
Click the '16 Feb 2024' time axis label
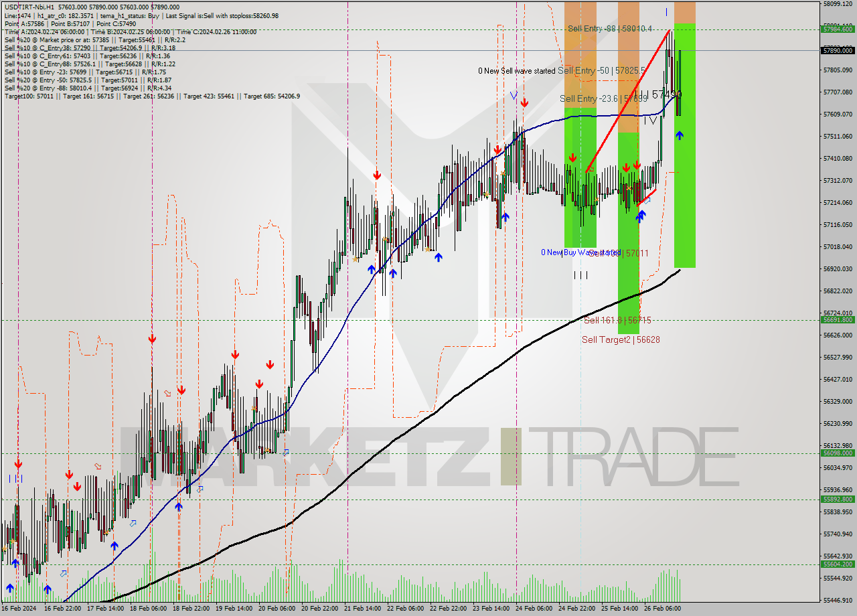pyautogui.click(x=18, y=609)
